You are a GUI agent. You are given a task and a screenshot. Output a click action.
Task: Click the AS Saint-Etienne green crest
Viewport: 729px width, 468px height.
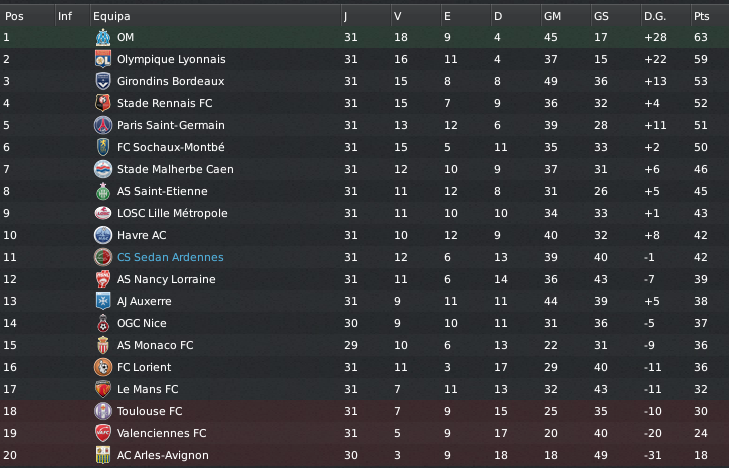click(x=101, y=191)
